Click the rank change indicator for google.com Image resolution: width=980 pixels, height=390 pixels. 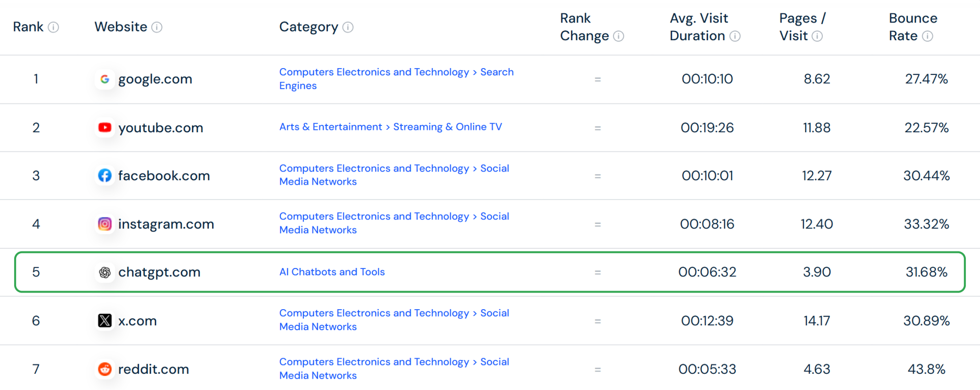(598, 79)
